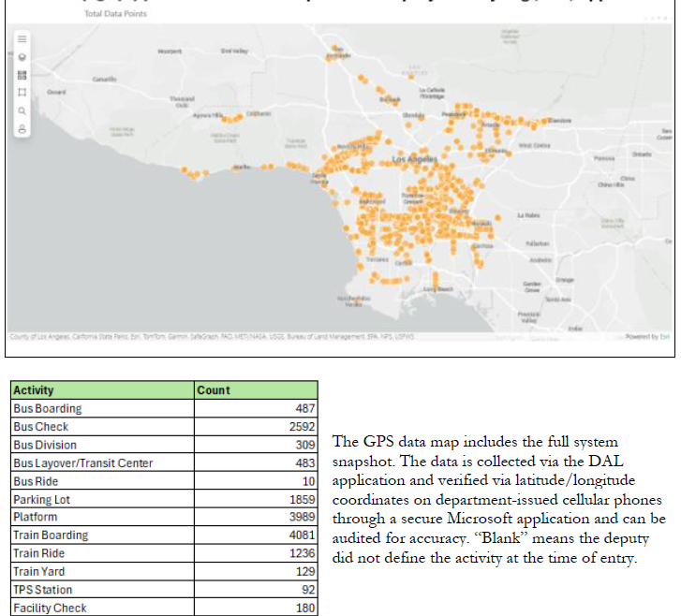Image resolution: width=681 pixels, height=616 pixels.
Task: Open the hamburger menu on the map
Action: point(22,38)
